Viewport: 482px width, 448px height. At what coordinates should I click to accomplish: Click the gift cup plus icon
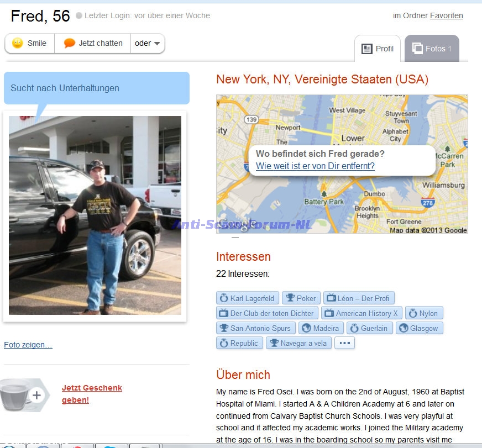(x=36, y=395)
